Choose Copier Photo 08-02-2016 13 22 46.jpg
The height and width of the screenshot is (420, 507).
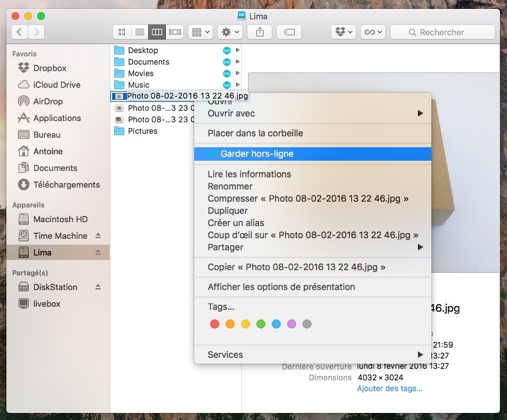click(313, 267)
